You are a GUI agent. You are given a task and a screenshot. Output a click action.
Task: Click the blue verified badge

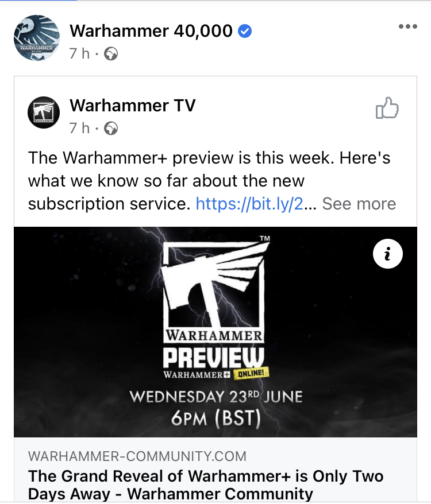245,31
